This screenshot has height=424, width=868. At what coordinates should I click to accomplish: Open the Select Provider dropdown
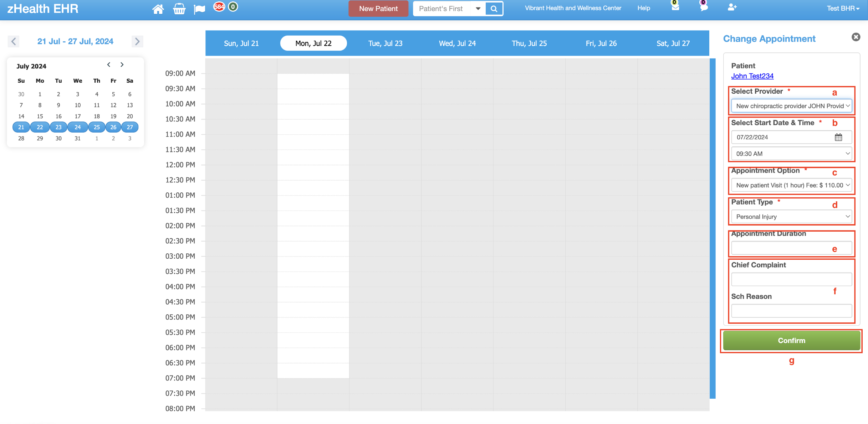(791, 106)
